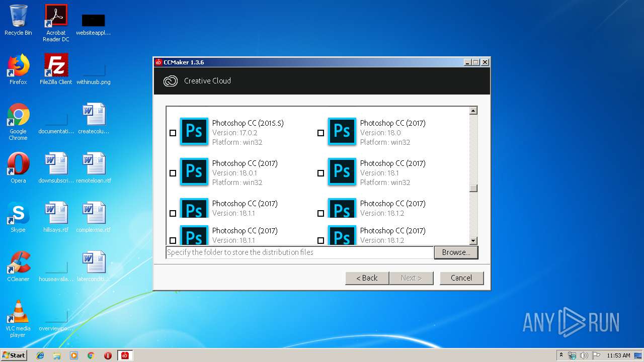Open Windows Explorer from taskbar
The width and height of the screenshot is (644, 362).
tap(57, 355)
